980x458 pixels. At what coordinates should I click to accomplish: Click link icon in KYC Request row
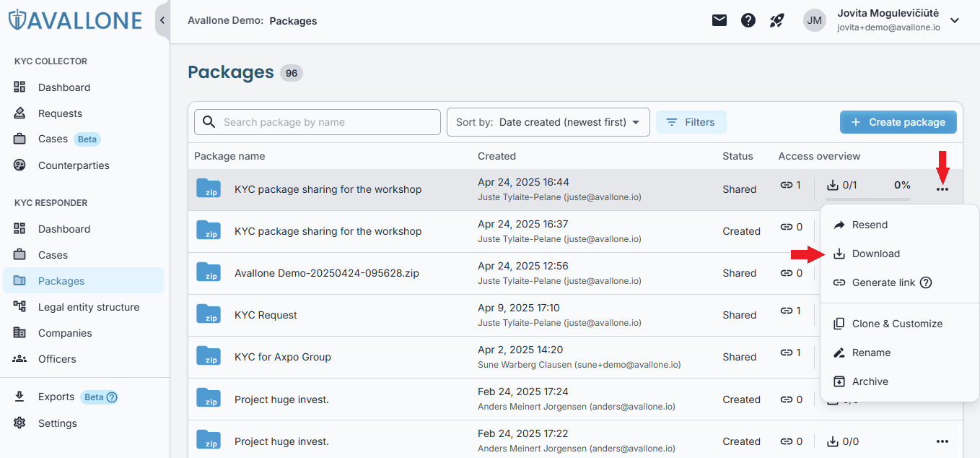pos(787,311)
